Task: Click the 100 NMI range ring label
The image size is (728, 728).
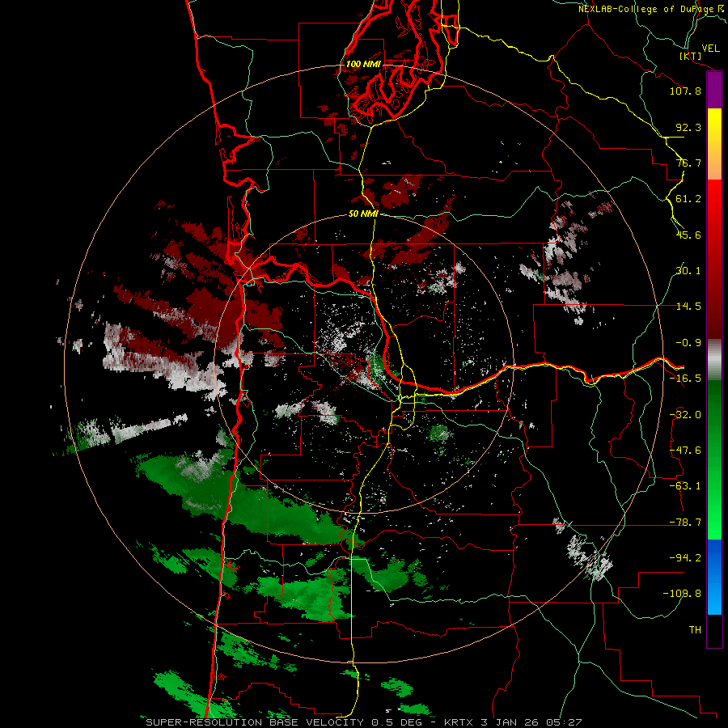Action: [x=363, y=64]
